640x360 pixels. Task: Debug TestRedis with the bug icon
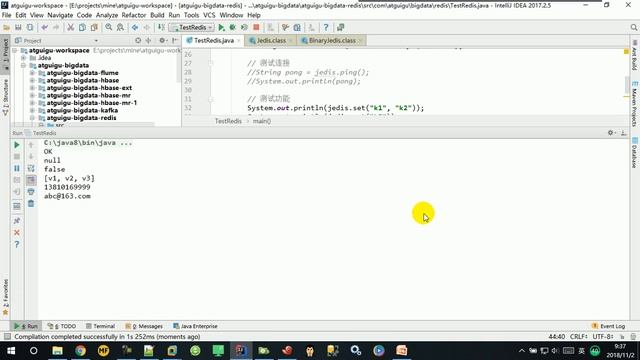pyautogui.click(x=233, y=27)
